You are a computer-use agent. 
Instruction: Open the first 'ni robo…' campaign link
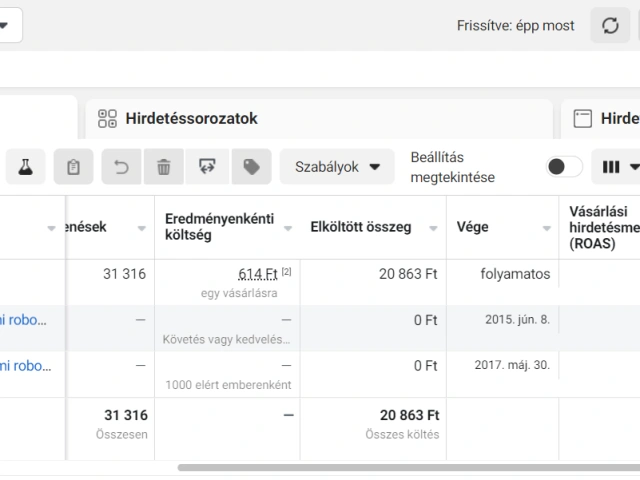click(x=26, y=320)
